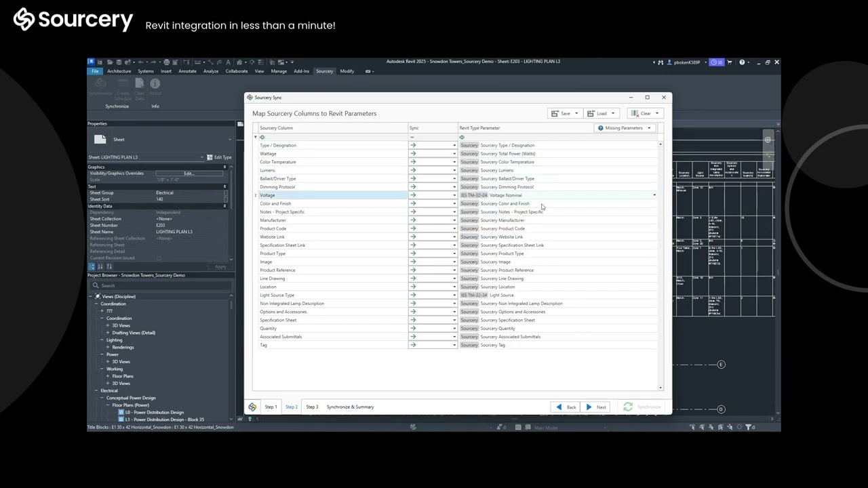Click the filter icon under Revit Type Parameter header
Image resolution: width=868 pixels, height=488 pixels.
tap(462, 137)
